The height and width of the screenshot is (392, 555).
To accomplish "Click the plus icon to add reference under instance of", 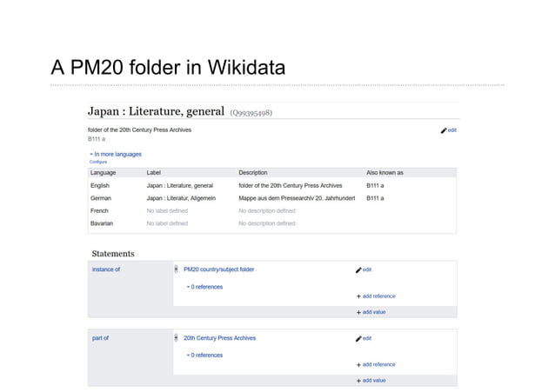I will 358,296.
